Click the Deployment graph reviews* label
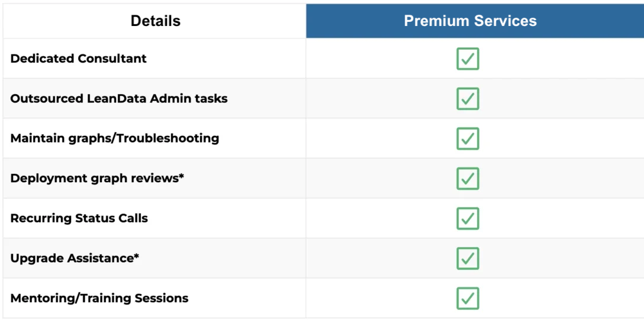This screenshot has width=644, height=320. [97, 179]
